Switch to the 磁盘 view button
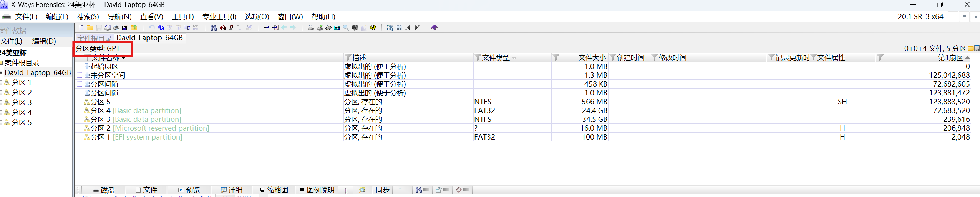 103,190
